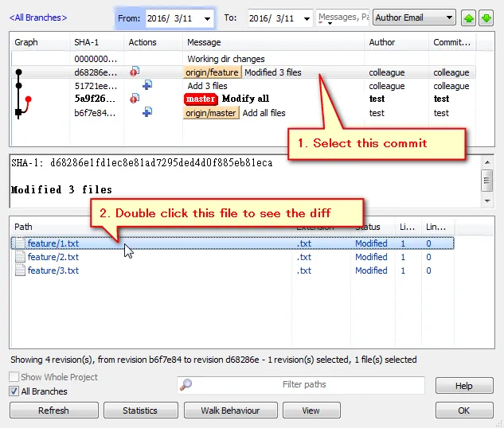This screenshot has height=428, width=504.
Task: Click the SHA-1 cell 0000000
Action: [x=96, y=59]
